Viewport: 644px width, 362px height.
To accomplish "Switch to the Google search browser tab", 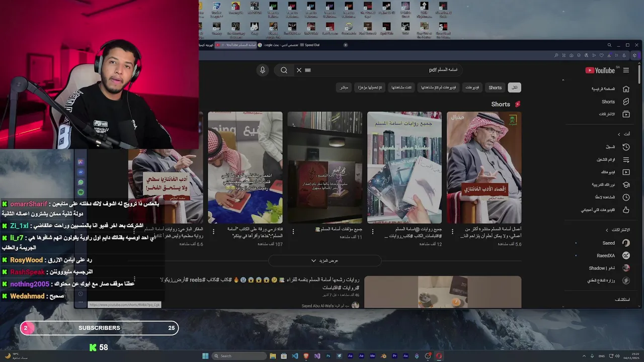I will pos(278,45).
